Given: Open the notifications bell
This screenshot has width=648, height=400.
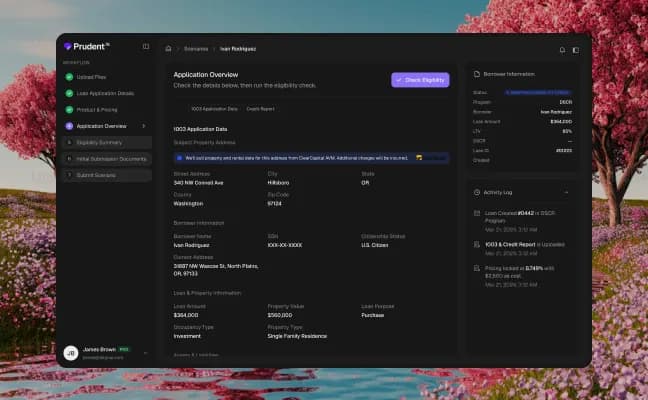Looking at the screenshot, I should (562, 50).
